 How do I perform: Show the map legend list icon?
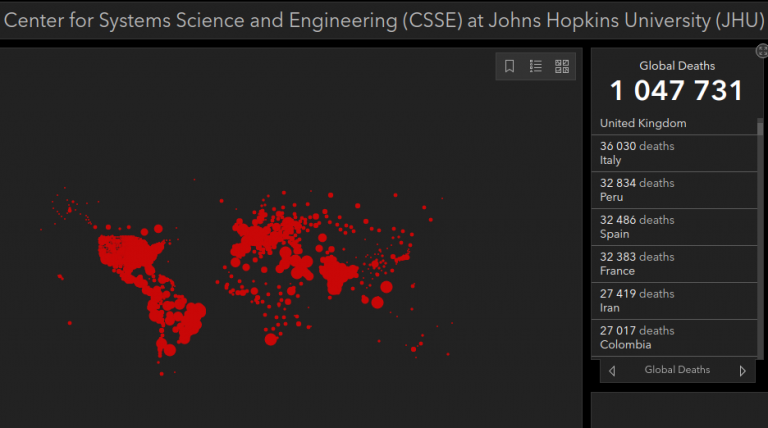coord(536,66)
